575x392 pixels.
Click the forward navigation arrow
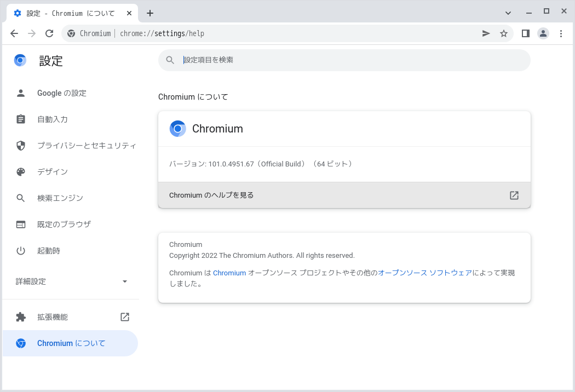[x=32, y=33]
